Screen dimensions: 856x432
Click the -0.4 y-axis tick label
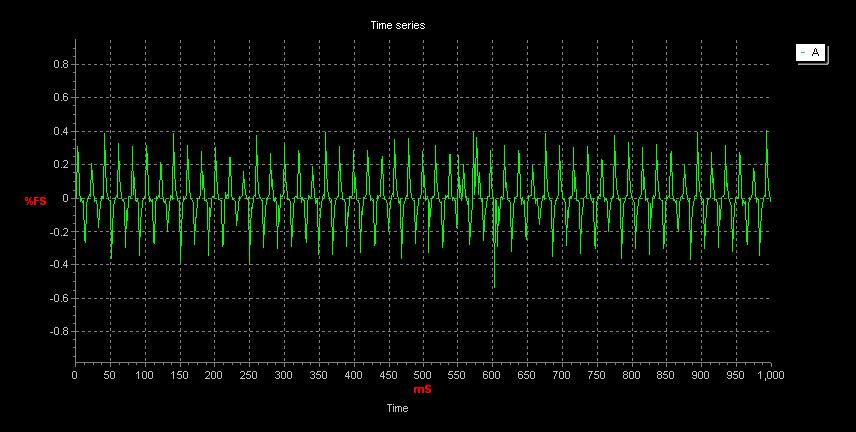click(60, 265)
